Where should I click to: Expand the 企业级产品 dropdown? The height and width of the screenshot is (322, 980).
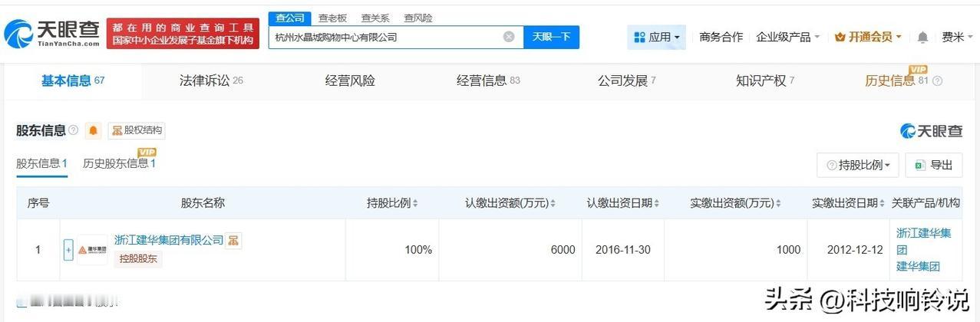click(788, 37)
